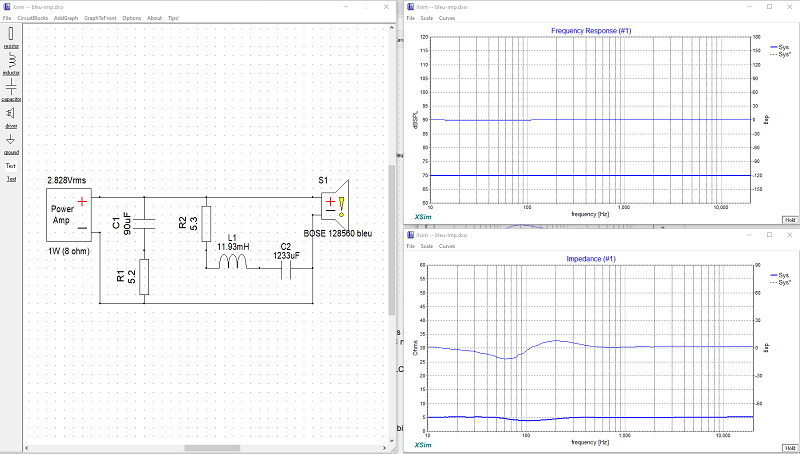This screenshot has width=800, height=454.
Task: Click the 2.828Vrms amp voltage label
Action: [67, 180]
